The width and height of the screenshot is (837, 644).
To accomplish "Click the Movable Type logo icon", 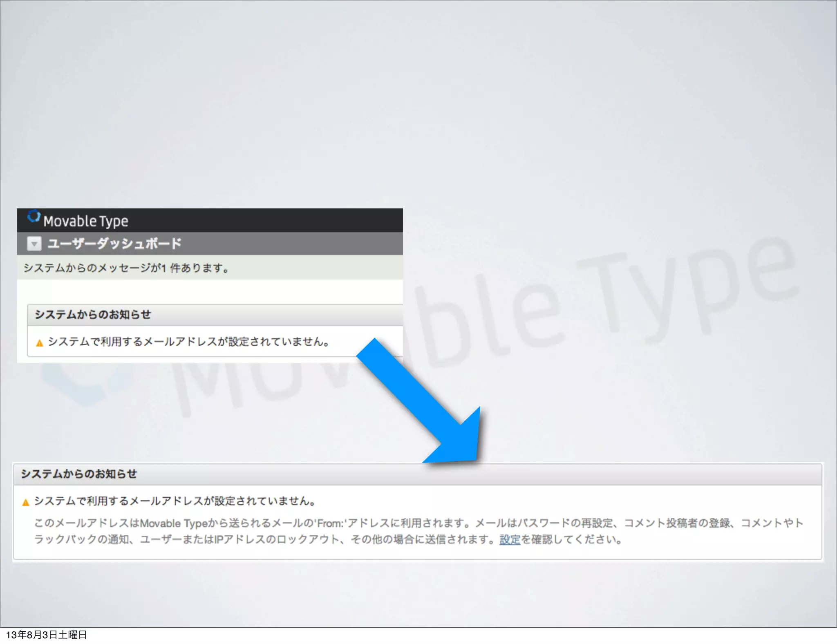I will [34, 217].
